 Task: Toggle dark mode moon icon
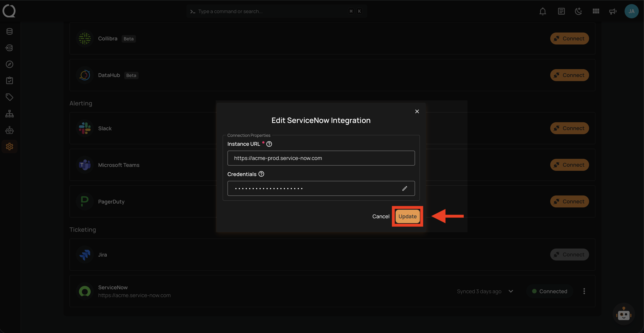point(578,11)
